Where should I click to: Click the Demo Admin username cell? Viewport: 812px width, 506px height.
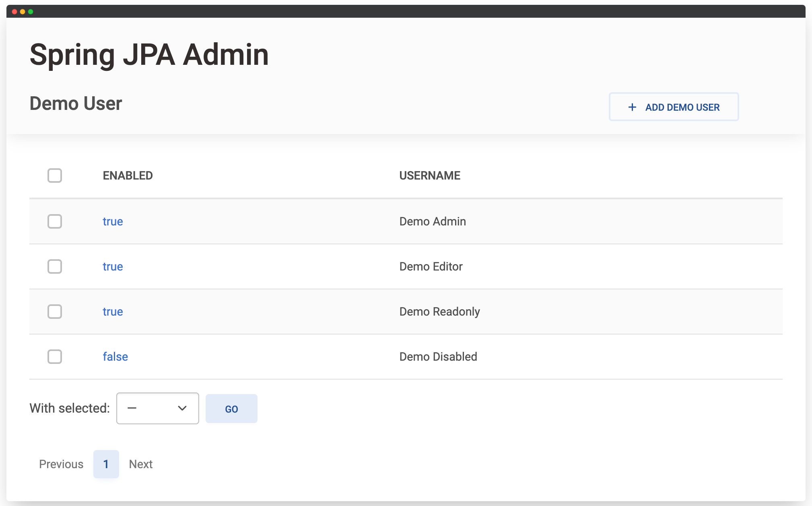click(x=433, y=221)
